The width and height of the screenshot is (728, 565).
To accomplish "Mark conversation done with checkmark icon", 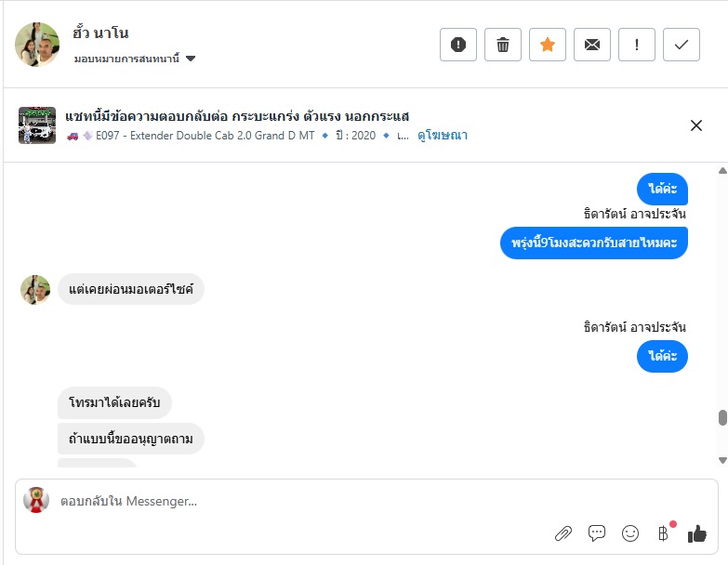I will click(x=682, y=45).
